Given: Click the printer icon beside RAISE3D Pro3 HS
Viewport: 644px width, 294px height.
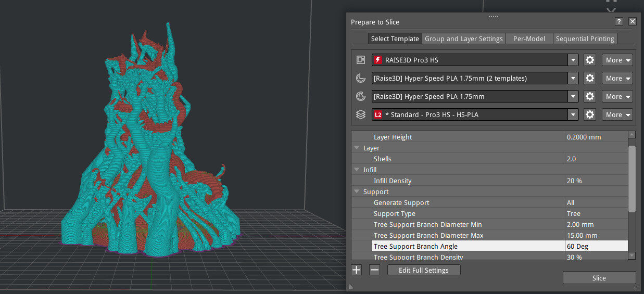Looking at the screenshot, I should 360,60.
